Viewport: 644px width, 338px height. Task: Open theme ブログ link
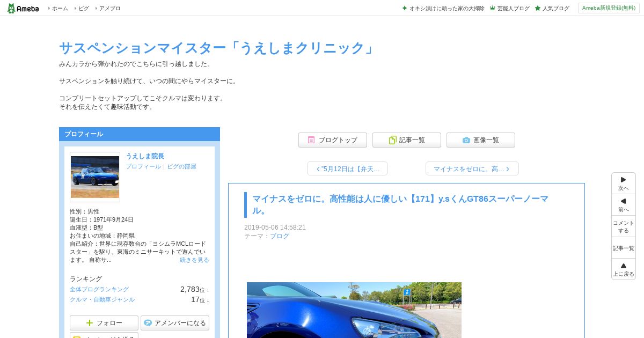[280, 236]
